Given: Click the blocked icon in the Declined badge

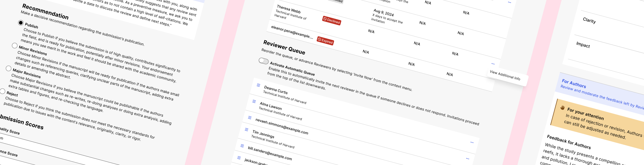Looking at the screenshot, I should click(x=325, y=19).
